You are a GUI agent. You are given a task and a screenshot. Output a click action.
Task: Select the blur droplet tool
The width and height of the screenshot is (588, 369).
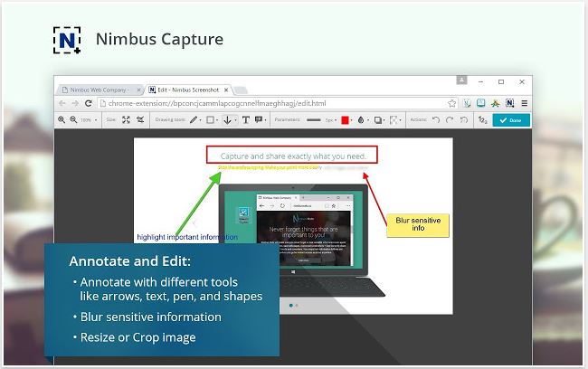[361, 120]
